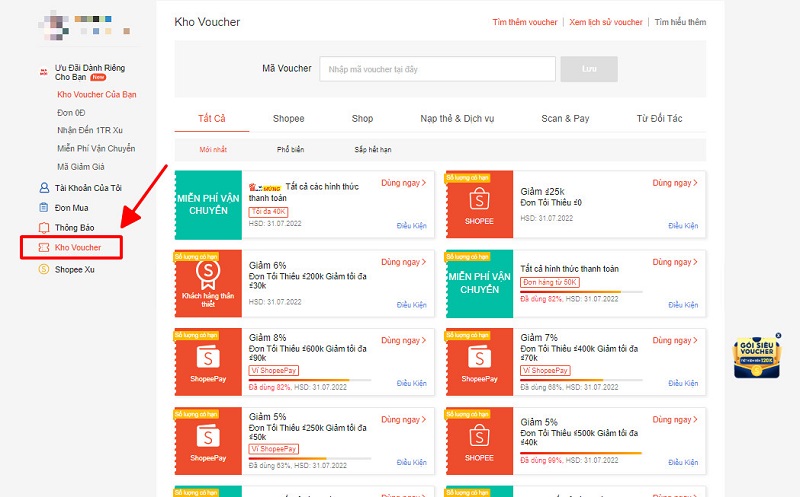Click the Tài Khoản Của Tôi person icon
The width and height of the screenshot is (800, 497).
click(x=44, y=187)
